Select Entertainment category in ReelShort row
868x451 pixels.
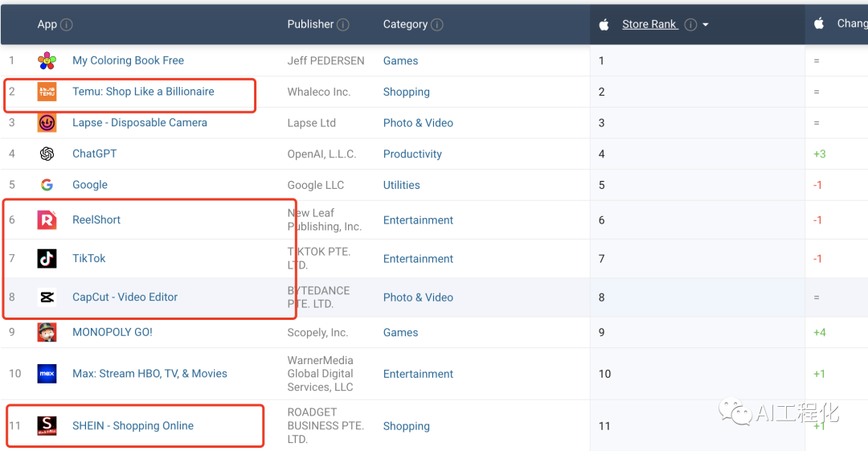click(419, 220)
